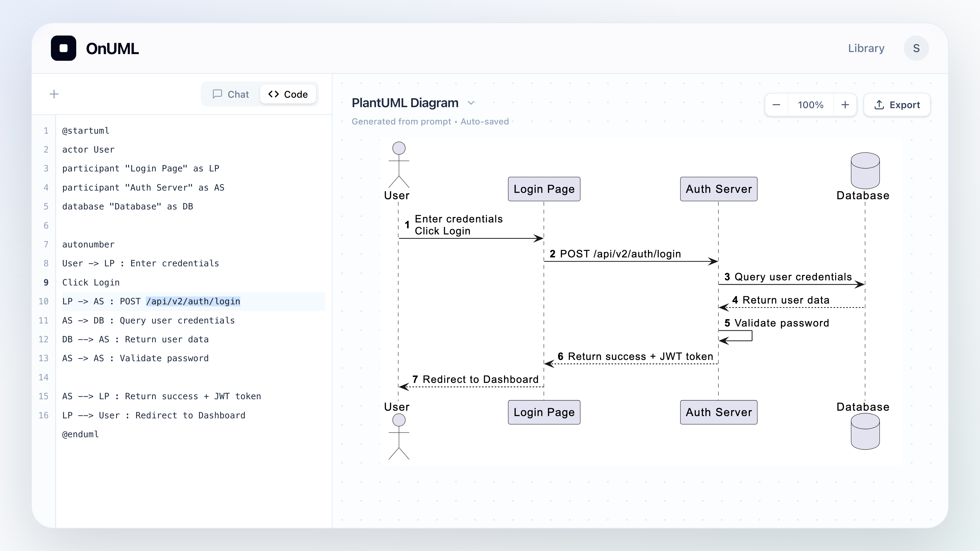Click the User actor stick figure at top

coord(399,165)
